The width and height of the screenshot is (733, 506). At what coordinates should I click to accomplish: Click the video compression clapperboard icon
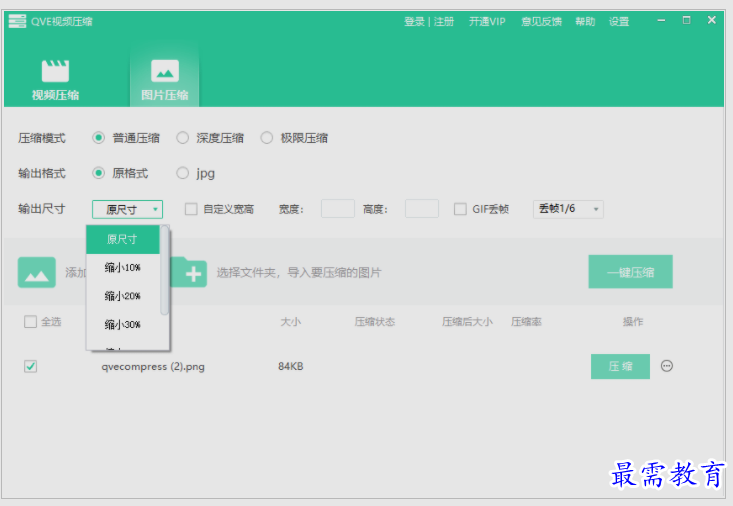click(55, 71)
